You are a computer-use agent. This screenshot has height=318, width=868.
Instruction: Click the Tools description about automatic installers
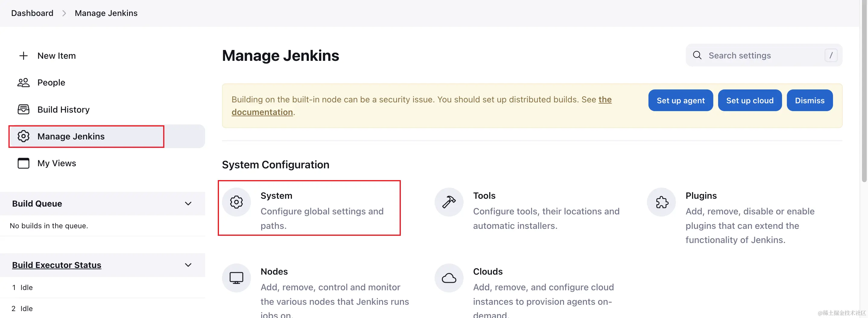(x=546, y=218)
